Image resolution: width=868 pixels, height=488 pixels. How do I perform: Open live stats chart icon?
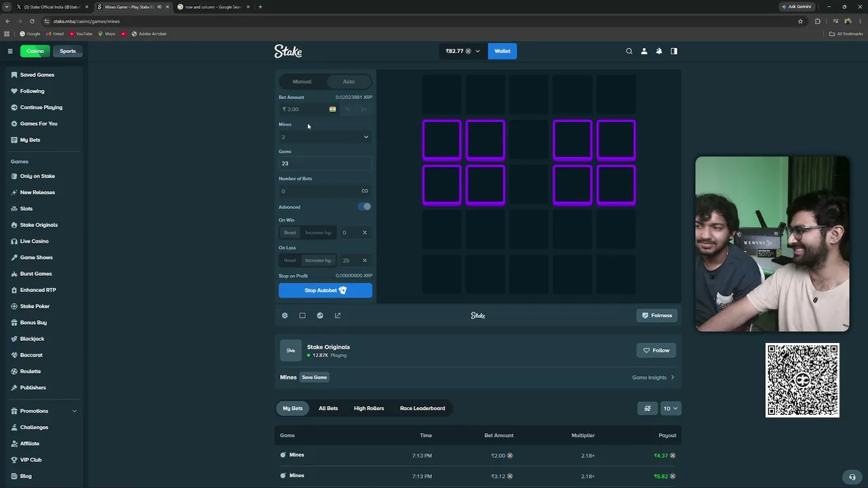point(320,315)
